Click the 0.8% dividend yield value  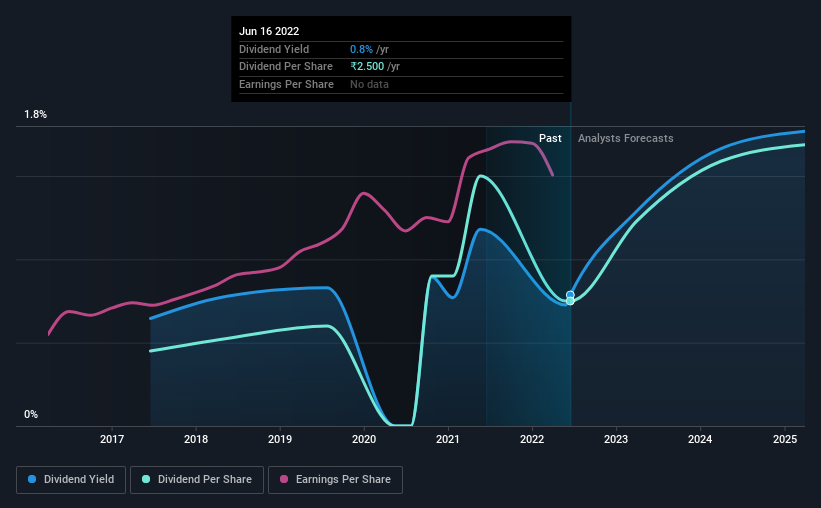pyautogui.click(x=361, y=49)
